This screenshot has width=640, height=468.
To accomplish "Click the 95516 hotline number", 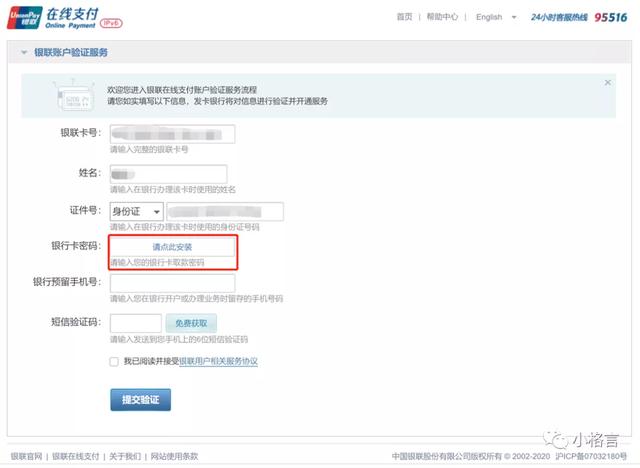I will pos(610,17).
